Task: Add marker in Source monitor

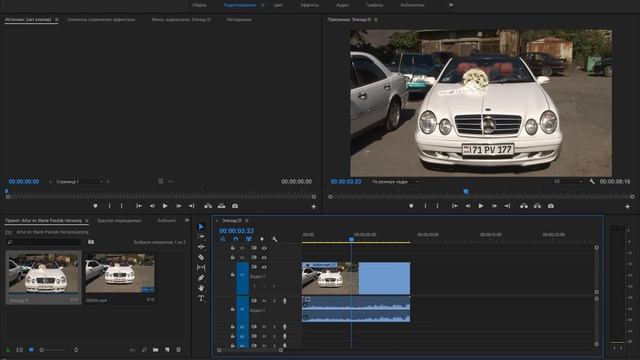Action: [95, 206]
